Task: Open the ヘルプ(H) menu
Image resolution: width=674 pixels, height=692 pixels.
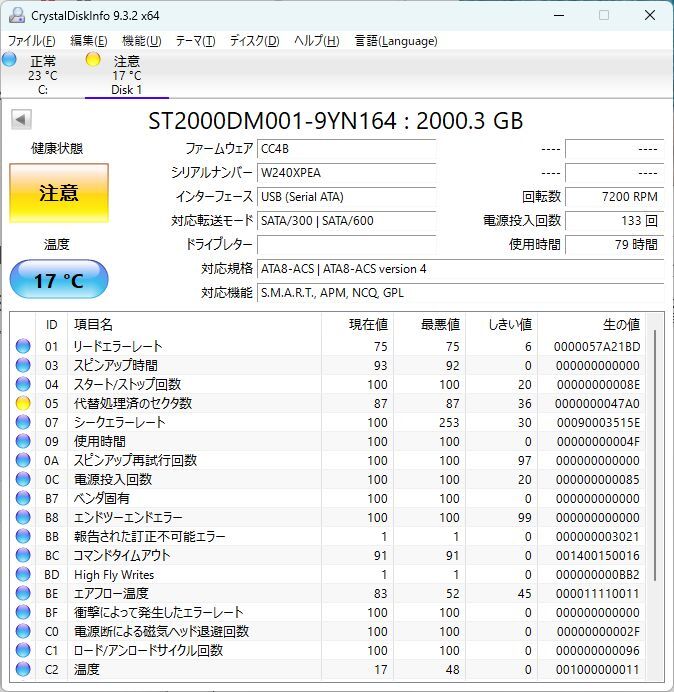Action: point(317,41)
